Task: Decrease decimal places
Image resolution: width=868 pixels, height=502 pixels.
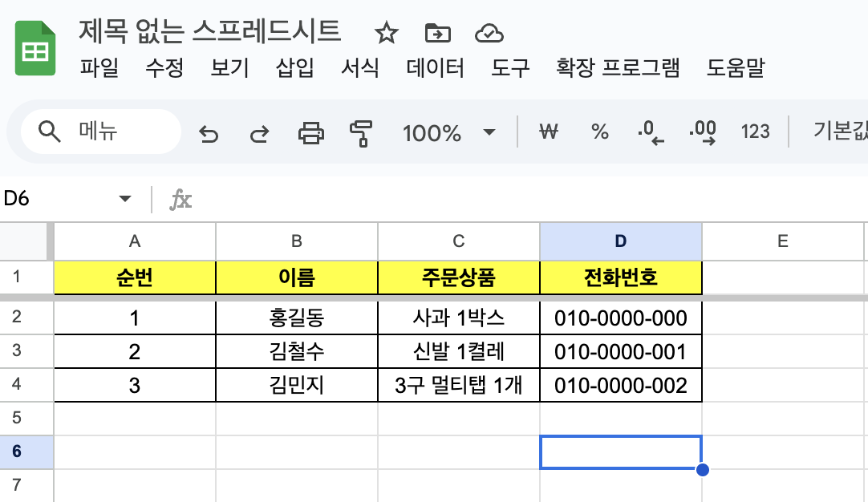Action: [651, 132]
